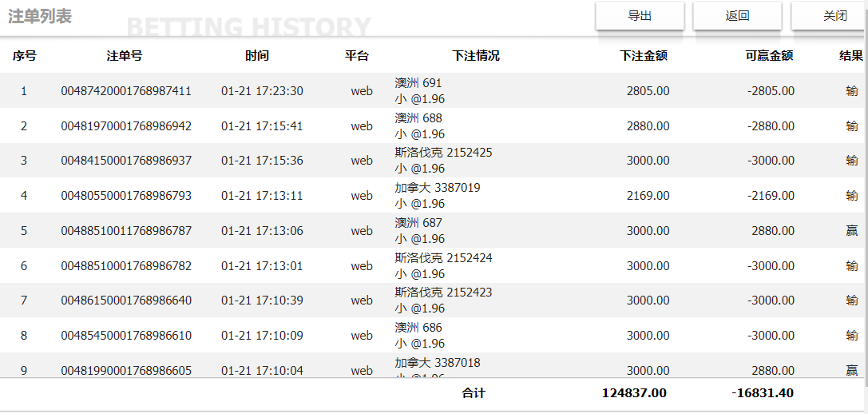This screenshot has height=414, width=868.
Task: Close the betting list with 关闭
Action: point(834,16)
